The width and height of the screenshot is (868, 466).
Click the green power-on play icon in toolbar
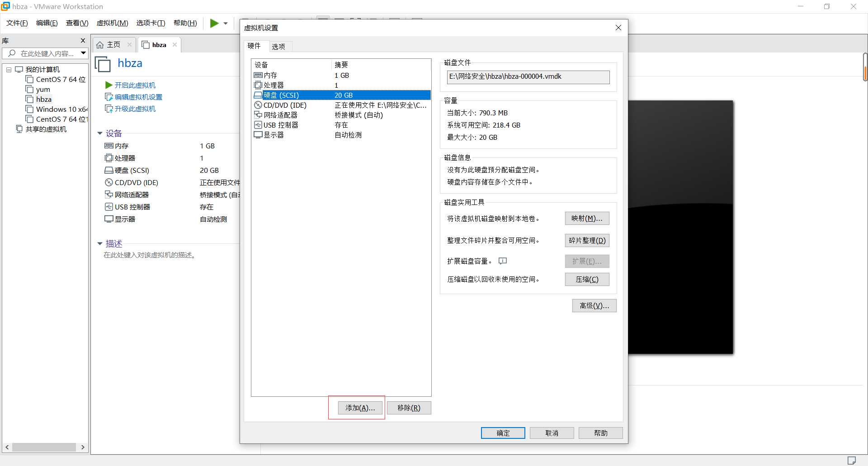(214, 23)
